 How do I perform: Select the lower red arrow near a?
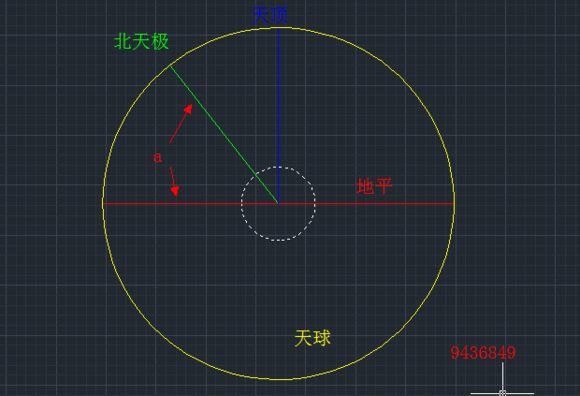click(x=174, y=181)
